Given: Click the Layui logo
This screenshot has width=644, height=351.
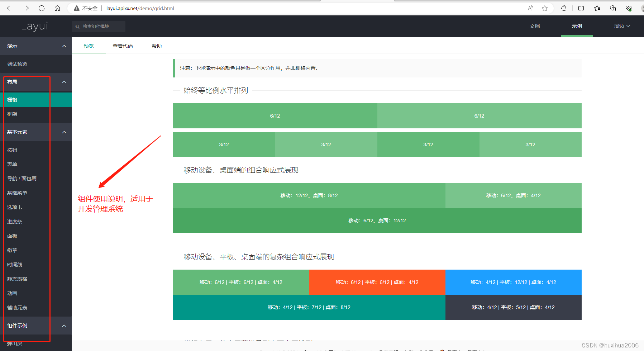Looking at the screenshot, I should point(34,26).
